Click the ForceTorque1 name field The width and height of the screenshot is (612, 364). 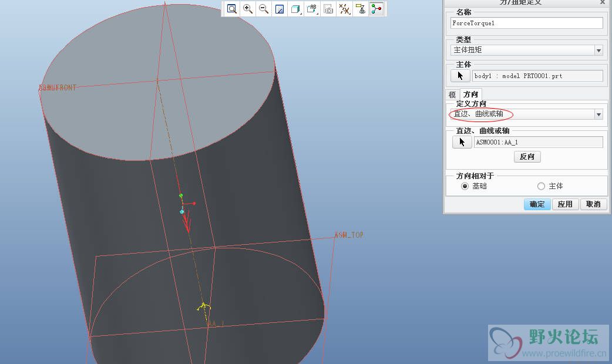click(526, 23)
